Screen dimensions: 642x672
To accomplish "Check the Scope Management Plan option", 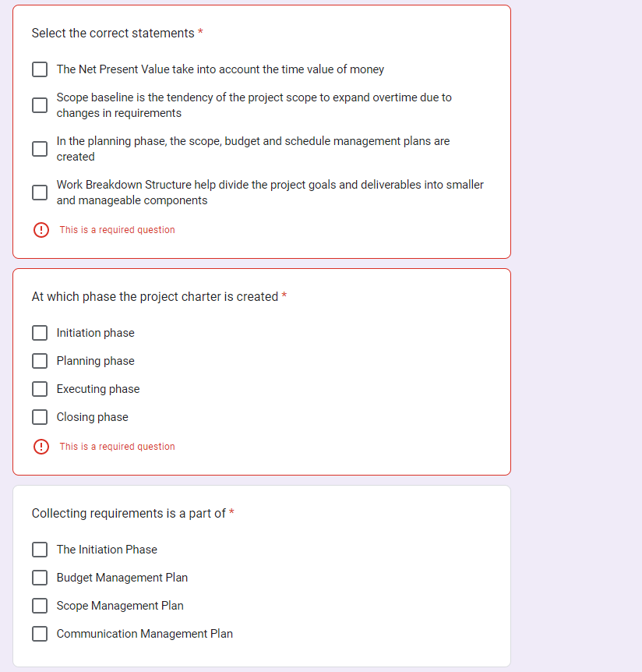I will [40, 606].
